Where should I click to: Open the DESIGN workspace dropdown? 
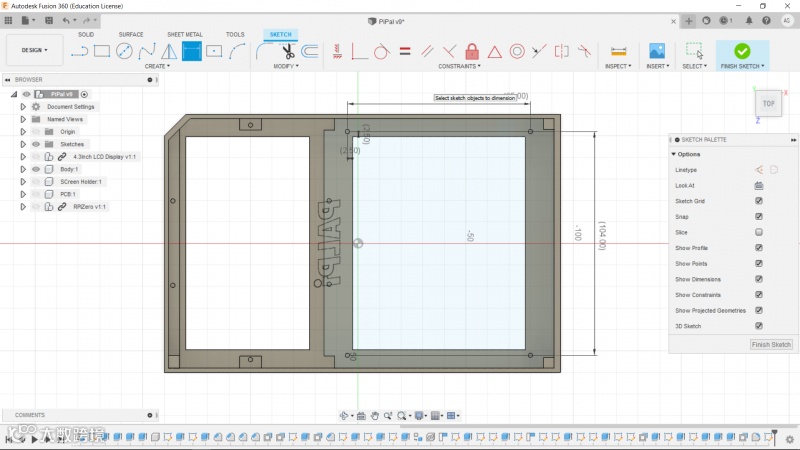34,50
